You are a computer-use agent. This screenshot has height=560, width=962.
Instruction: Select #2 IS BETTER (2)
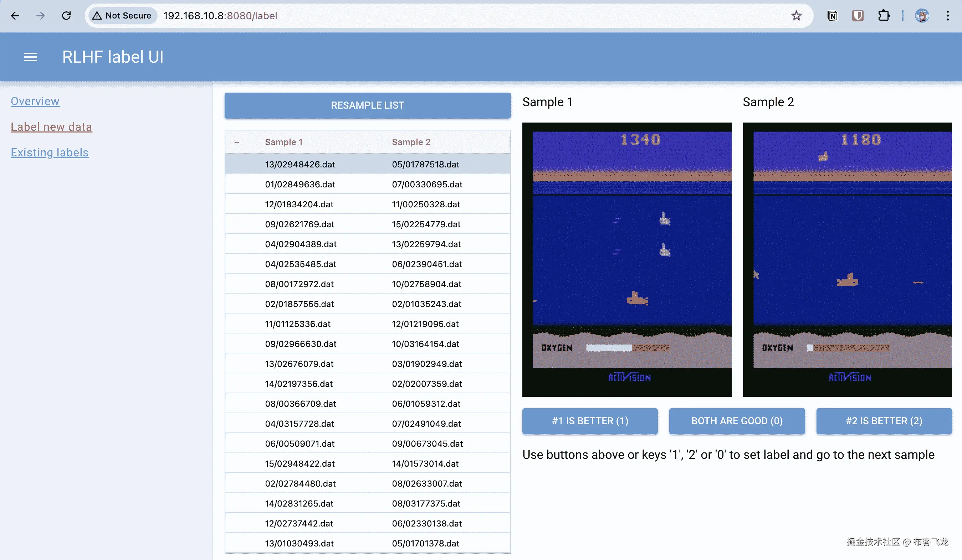tap(884, 421)
